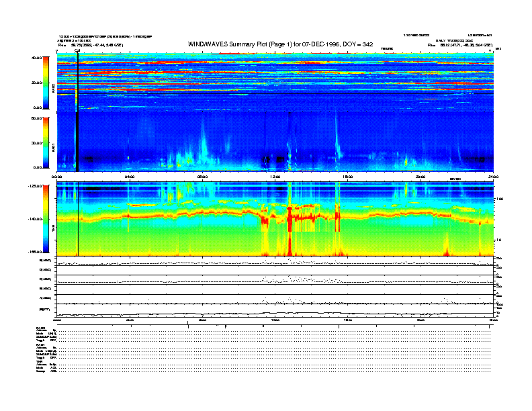Click the -140.00 label on TNR color scale
Screen dimensions: 532x411
35,219
